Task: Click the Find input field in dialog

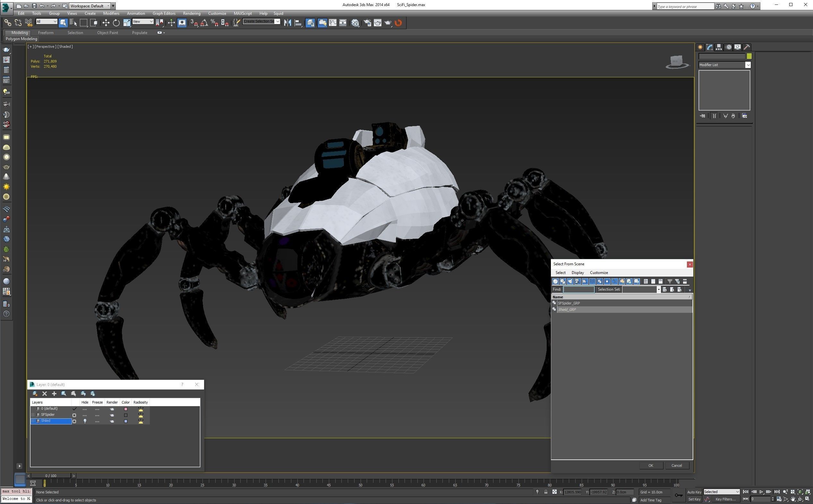Action: click(578, 290)
